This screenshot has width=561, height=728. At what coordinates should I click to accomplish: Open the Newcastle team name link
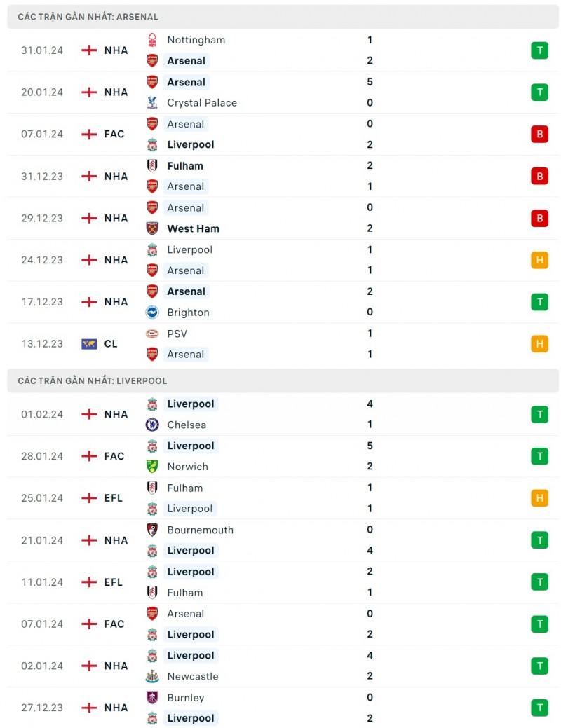point(192,677)
